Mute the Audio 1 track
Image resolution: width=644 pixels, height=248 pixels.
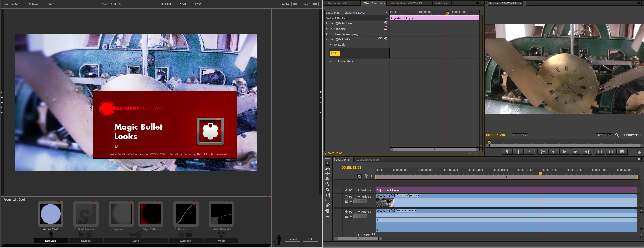(x=346, y=212)
